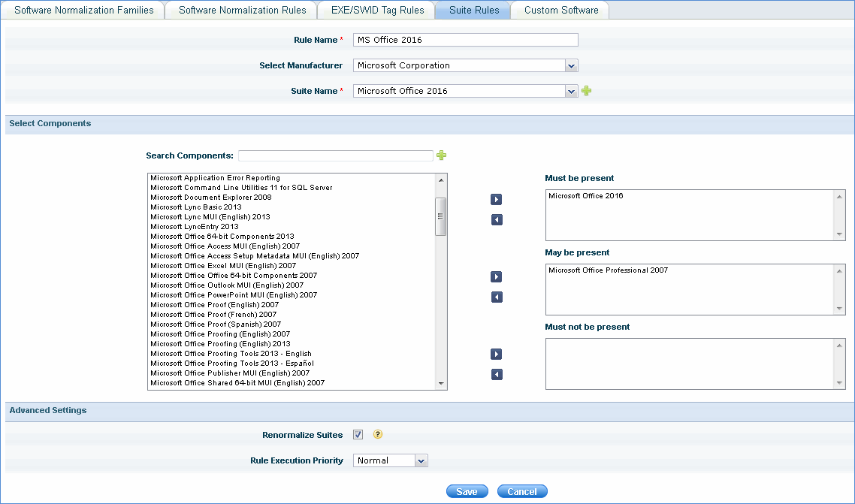Save the suite rule
This screenshot has height=504, width=855.
[467, 491]
